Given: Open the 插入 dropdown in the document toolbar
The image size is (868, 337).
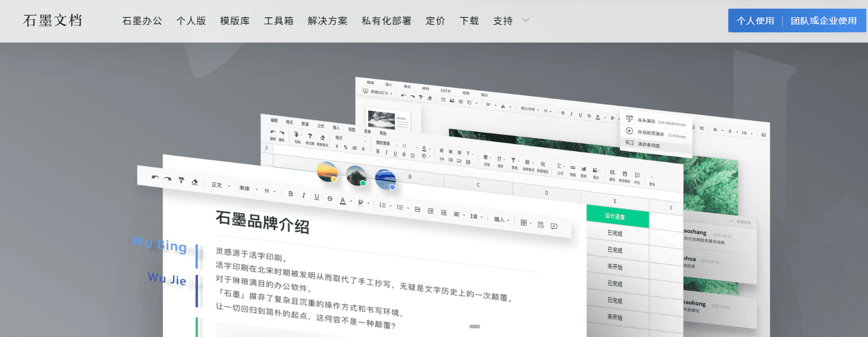Looking at the screenshot, I should tap(502, 220).
